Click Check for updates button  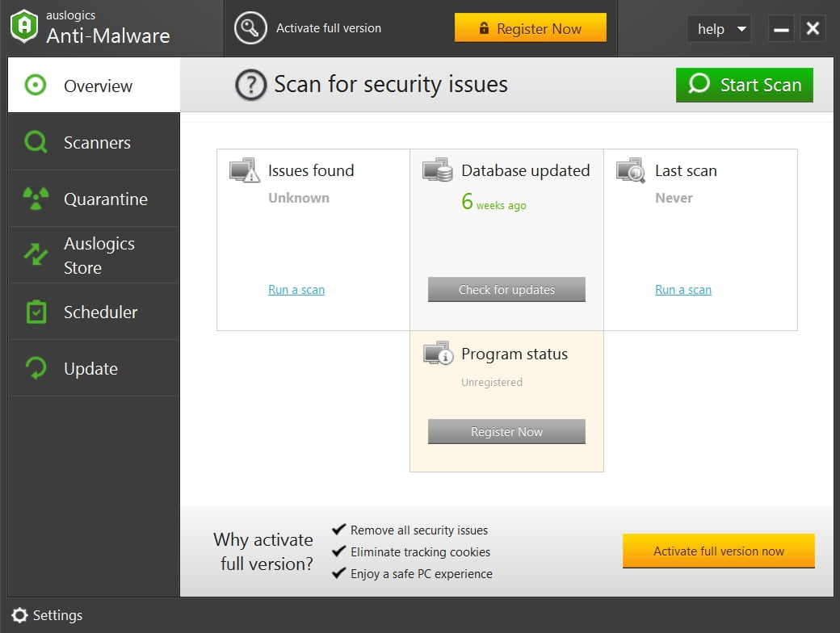point(506,290)
